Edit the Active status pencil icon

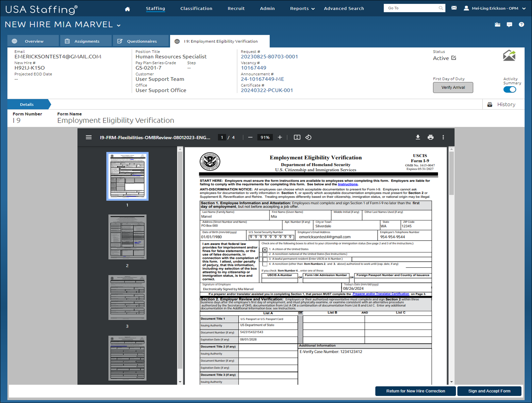click(x=454, y=58)
